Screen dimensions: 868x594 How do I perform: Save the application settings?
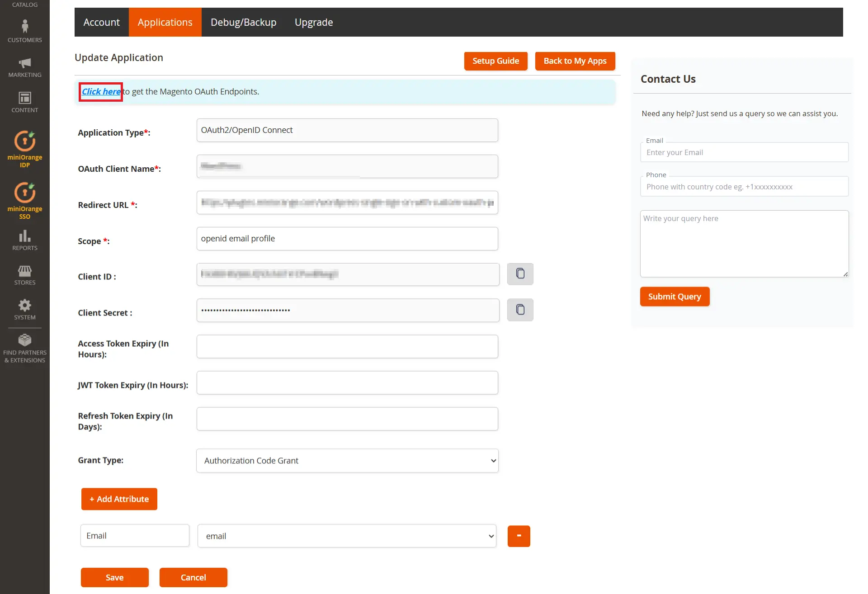point(115,578)
